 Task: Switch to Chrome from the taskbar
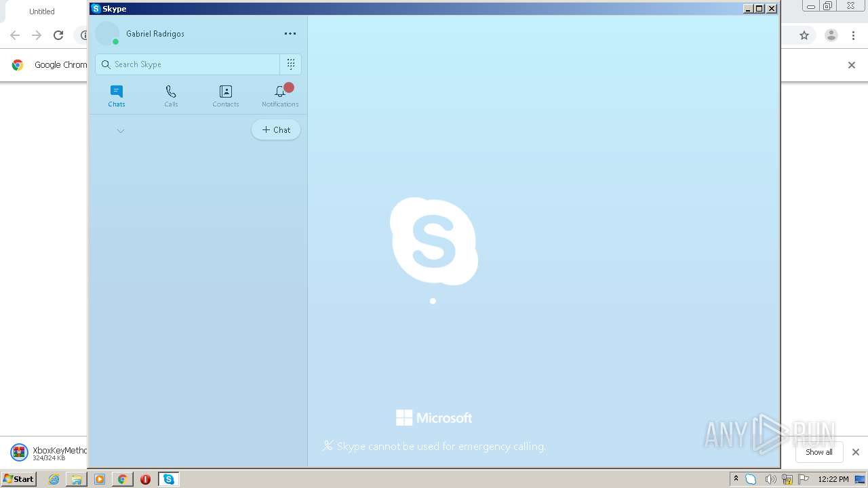coord(122,479)
